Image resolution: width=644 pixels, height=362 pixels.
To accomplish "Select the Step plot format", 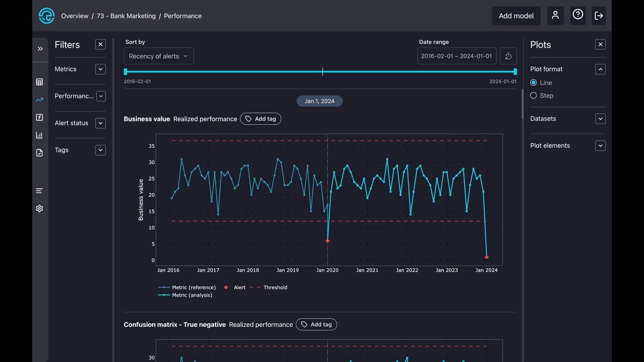I will click(x=533, y=96).
